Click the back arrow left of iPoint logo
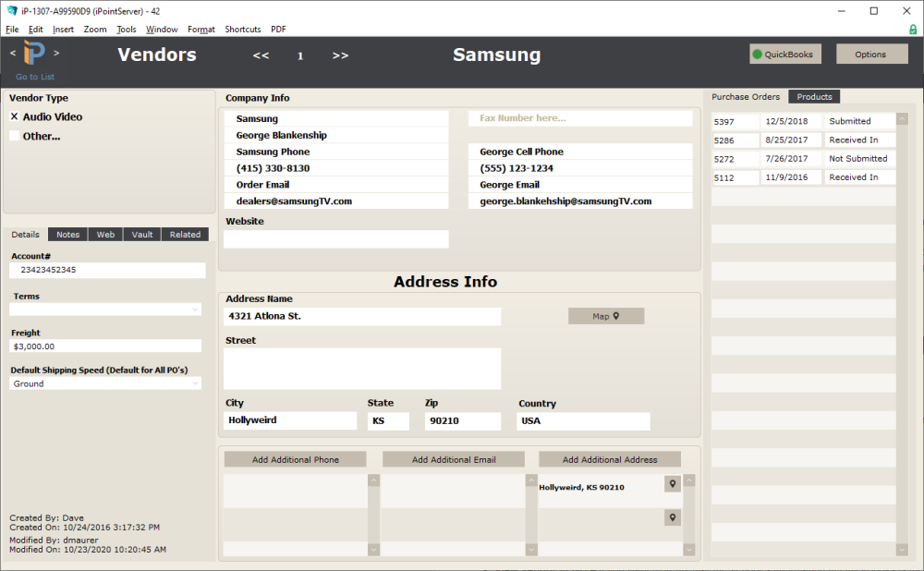Image resolution: width=924 pixels, height=571 pixels. [x=10, y=54]
